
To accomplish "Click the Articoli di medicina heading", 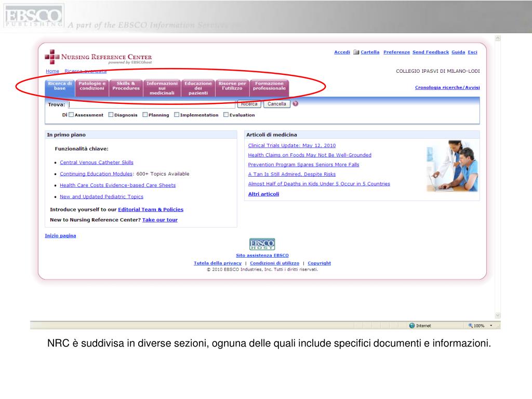I will (271, 135).
